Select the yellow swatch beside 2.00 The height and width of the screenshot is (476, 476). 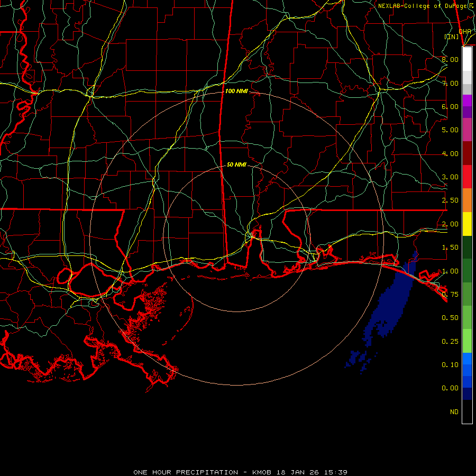click(x=467, y=224)
